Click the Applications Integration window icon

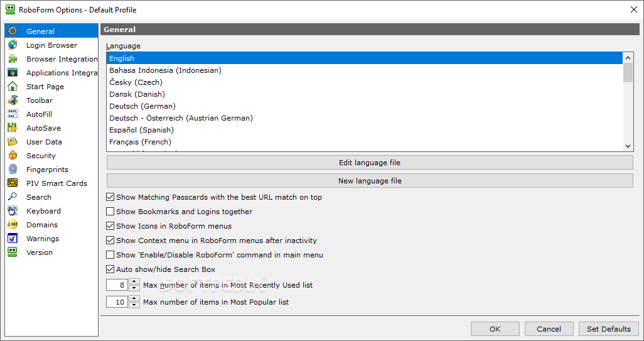13,73
